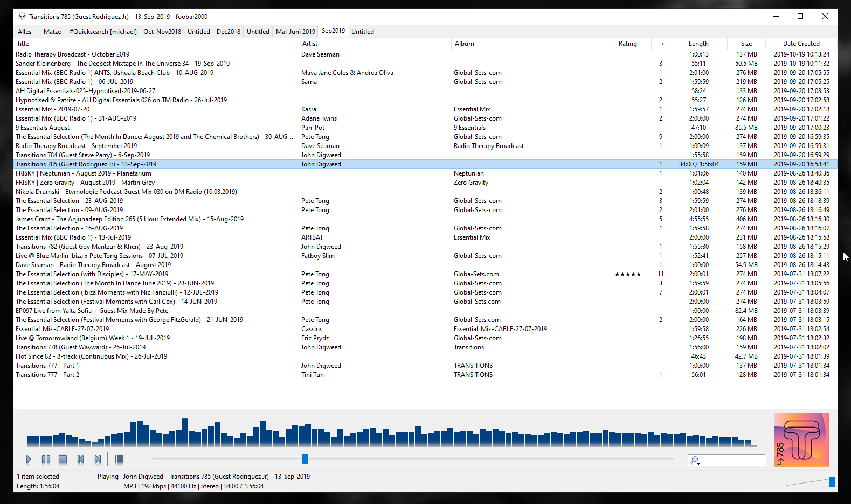Sort by the Title column header
The image size is (851, 504).
tap(156, 44)
